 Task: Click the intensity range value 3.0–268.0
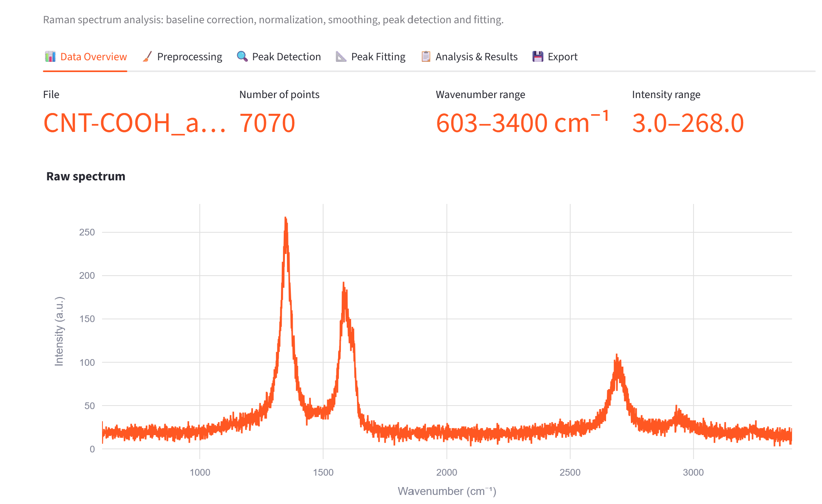click(x=688, y=123)
